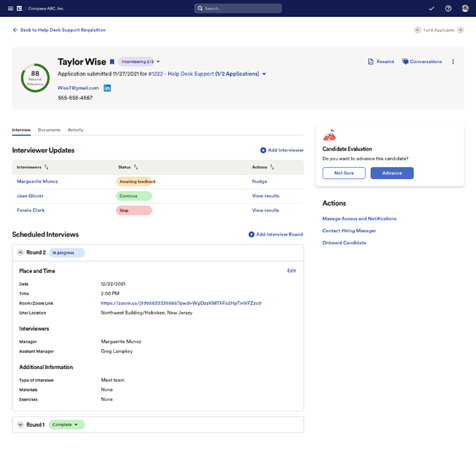This screenshot has height=452, width=476.
Task: Nudge Marguerite Munoz for feedback
Action: point(259,182)
